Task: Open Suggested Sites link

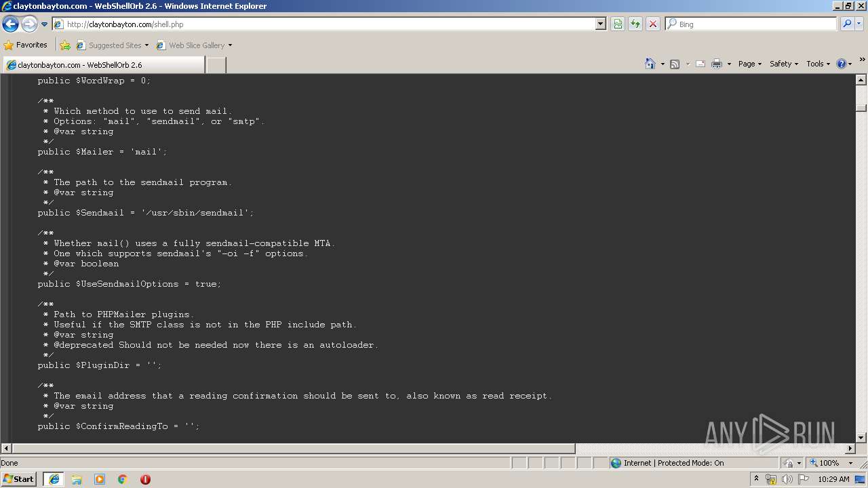Action: coord(112,45)
